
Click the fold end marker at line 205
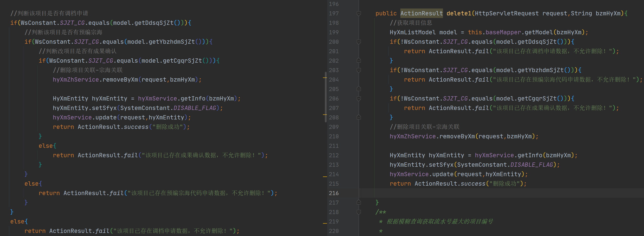coord(358,89)
